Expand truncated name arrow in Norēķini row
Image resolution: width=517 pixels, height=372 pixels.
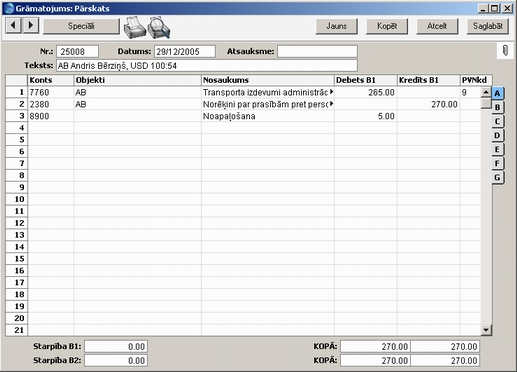click(x=331, y=104)
